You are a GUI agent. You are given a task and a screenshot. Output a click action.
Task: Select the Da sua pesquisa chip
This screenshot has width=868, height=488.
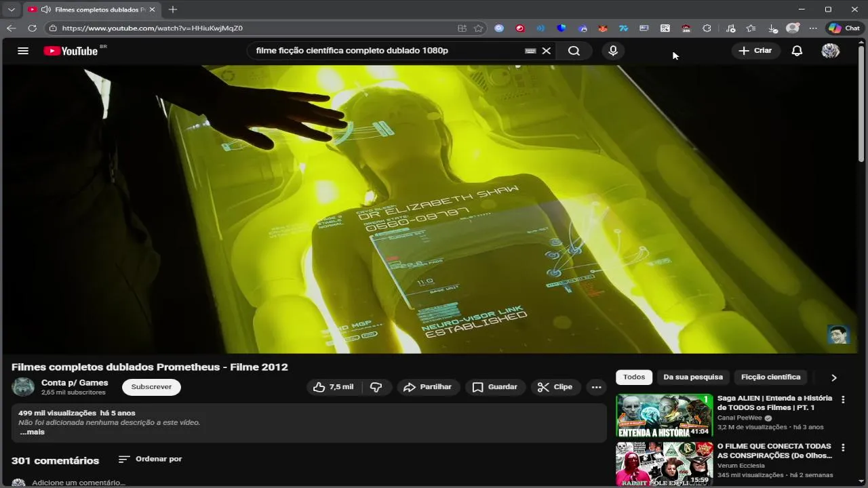[693, 377]
